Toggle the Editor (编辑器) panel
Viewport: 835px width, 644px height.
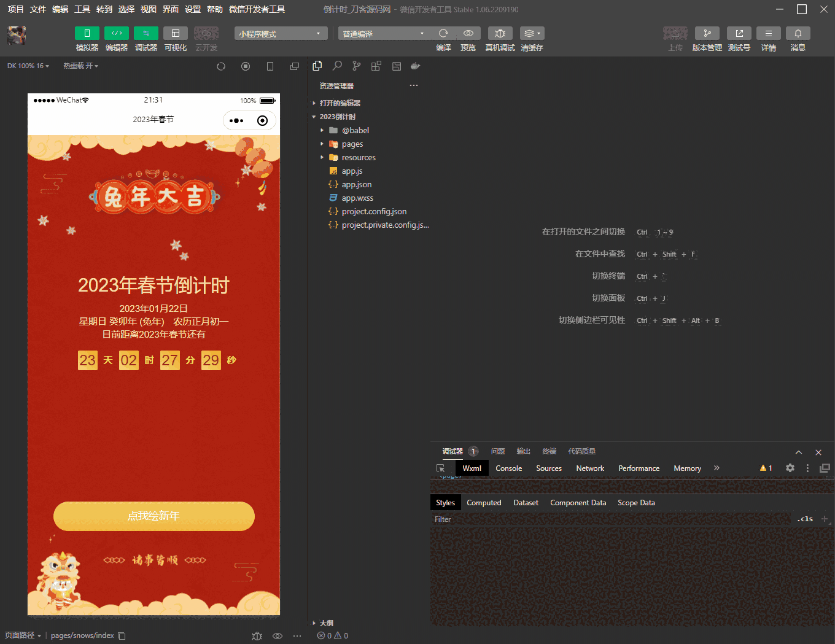tap(116, 33)
